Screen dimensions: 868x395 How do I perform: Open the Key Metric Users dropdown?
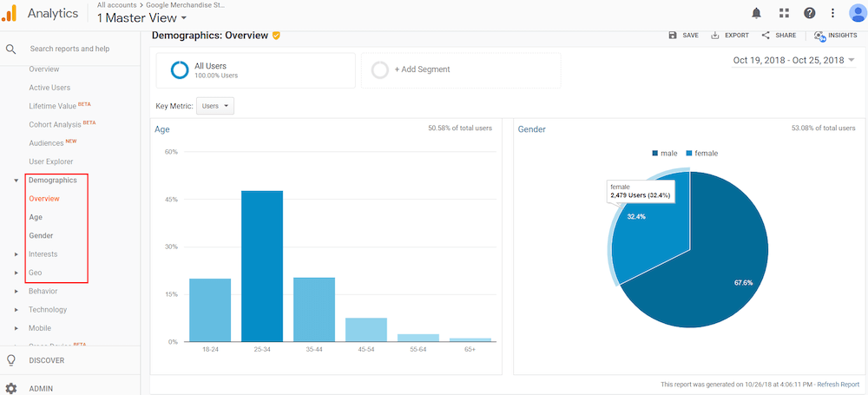(215, 106)
